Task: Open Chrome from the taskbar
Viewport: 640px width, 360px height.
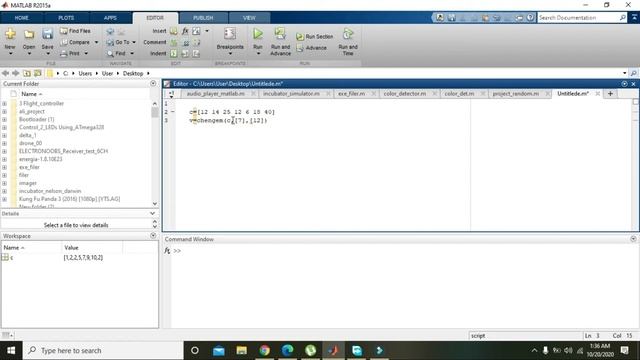Action: pyautogui.click(x=264, y=351)
